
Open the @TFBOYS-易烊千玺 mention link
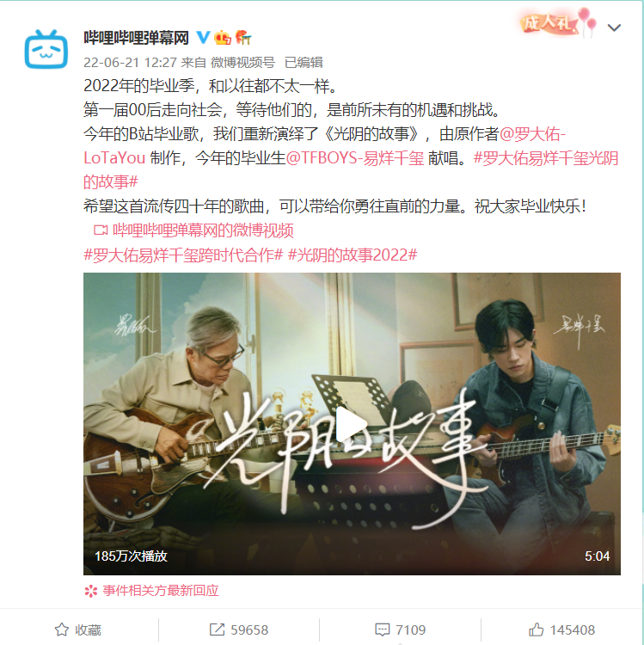coord(354,158)
